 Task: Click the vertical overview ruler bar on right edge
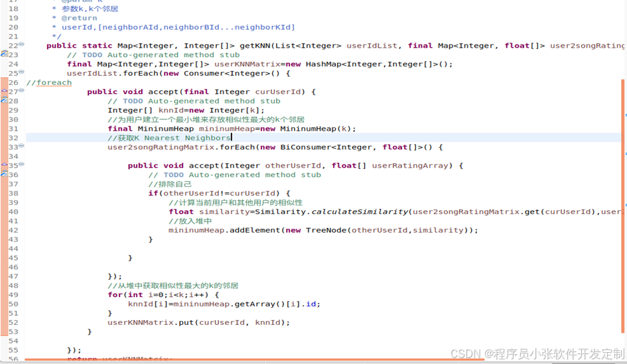click(622, 206)
